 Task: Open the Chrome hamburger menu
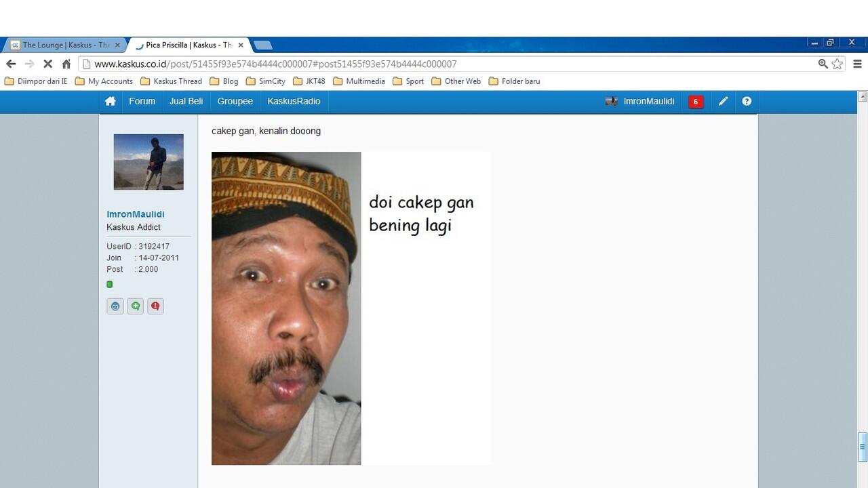click(857, 64)
